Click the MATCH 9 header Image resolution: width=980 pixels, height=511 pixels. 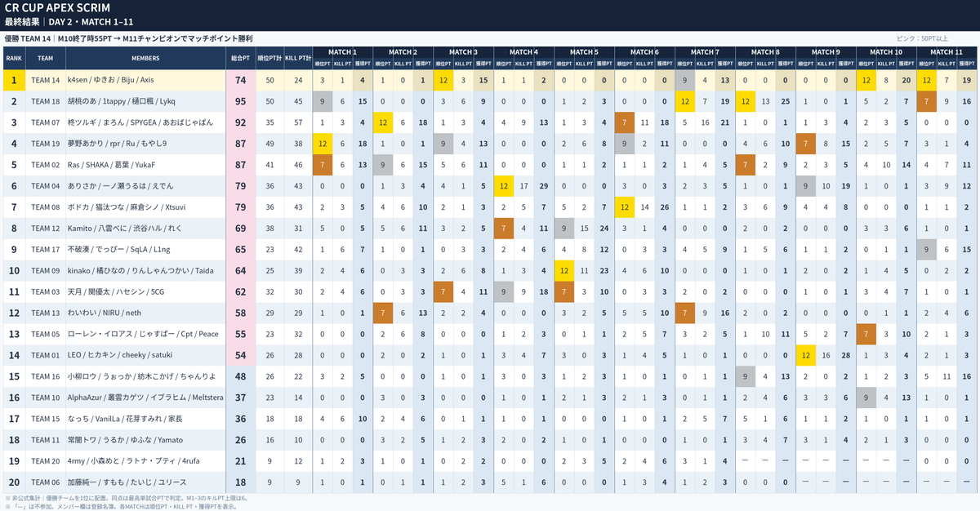coord(826,51)
